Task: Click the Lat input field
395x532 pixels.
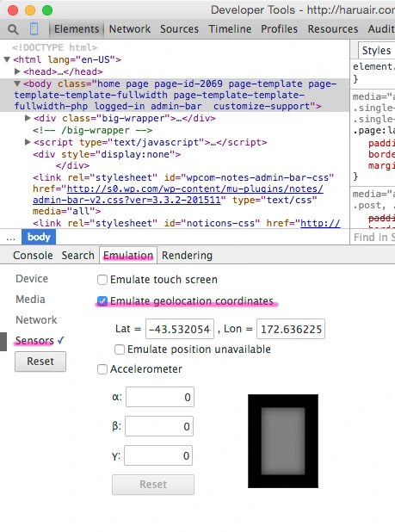Action: tap(180, 329)
